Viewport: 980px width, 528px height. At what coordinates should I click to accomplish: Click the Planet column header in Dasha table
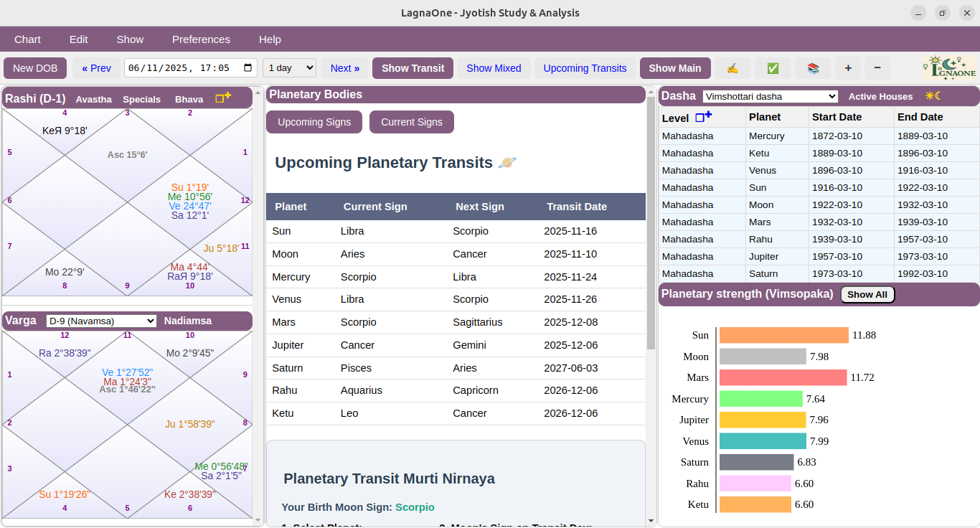[x=777, y=117]
